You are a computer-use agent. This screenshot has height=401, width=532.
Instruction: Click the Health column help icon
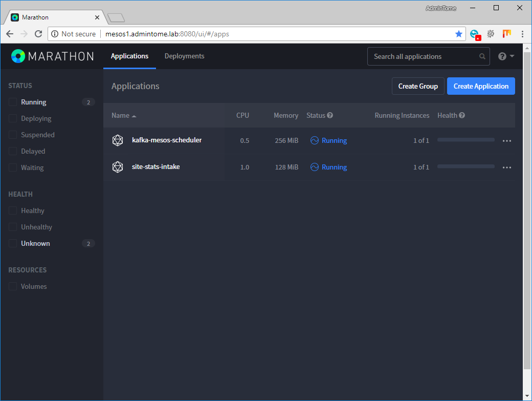pos(463,115)
